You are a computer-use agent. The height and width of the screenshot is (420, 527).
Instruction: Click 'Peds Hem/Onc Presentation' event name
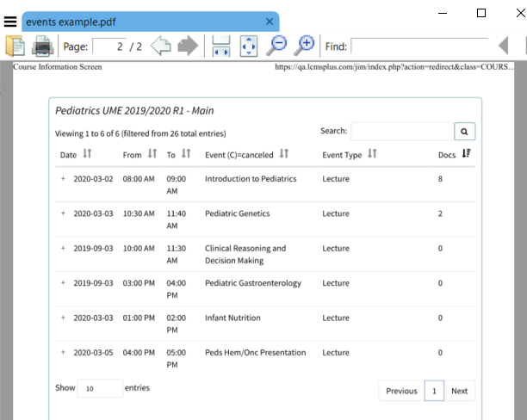click(256, 353)
